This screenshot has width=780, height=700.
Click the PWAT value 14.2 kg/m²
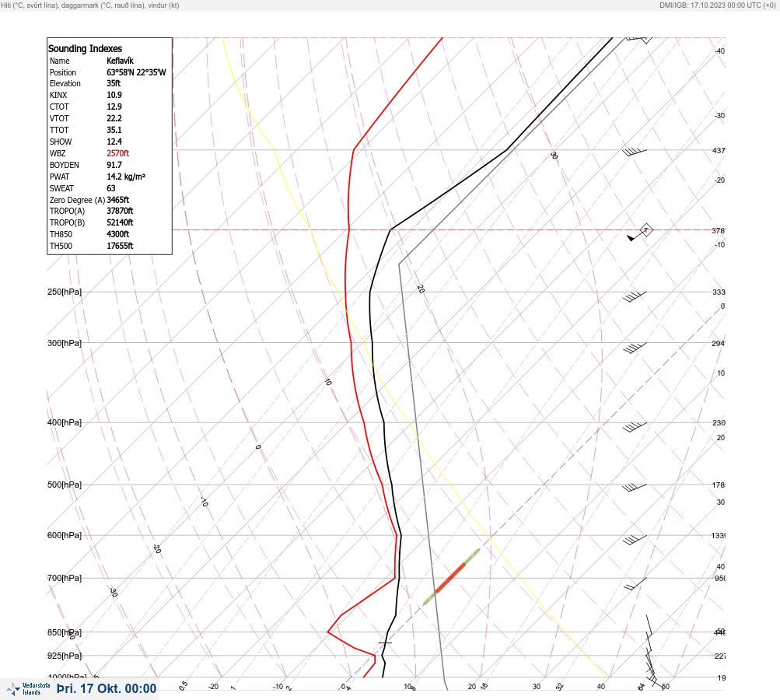[x=126, y=177]
